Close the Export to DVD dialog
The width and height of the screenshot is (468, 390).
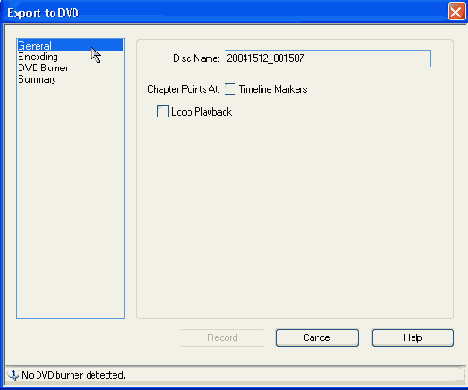[x=456, y=12]
